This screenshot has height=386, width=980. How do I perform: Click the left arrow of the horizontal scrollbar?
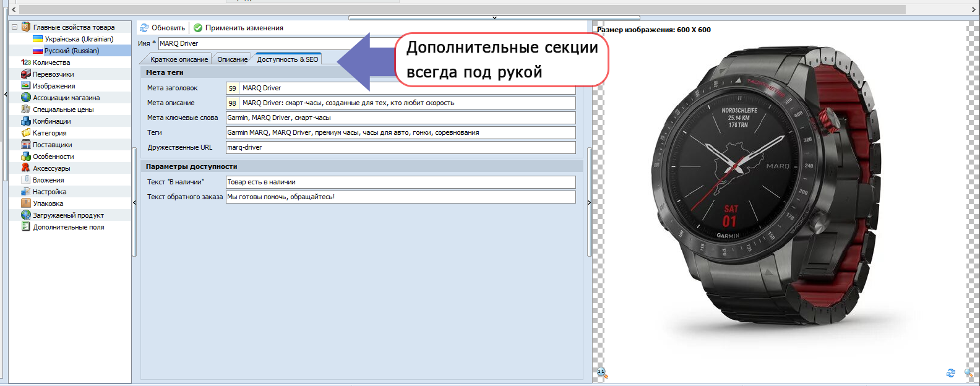click(x=14, y=9)
